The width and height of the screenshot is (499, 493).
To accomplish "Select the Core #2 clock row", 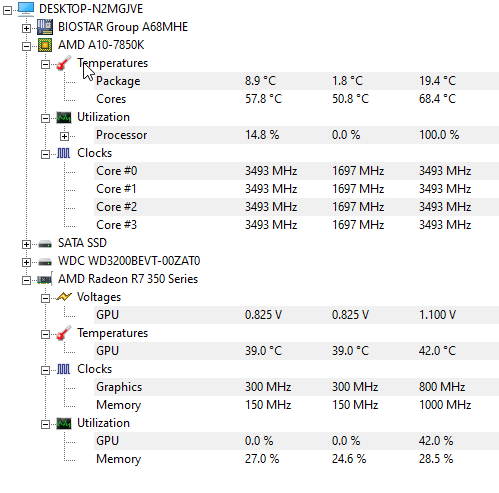I will (296, 207).
